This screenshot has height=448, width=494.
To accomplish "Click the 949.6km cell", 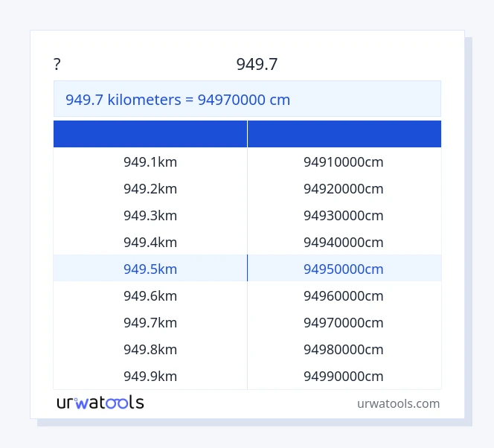I will 150,295.
